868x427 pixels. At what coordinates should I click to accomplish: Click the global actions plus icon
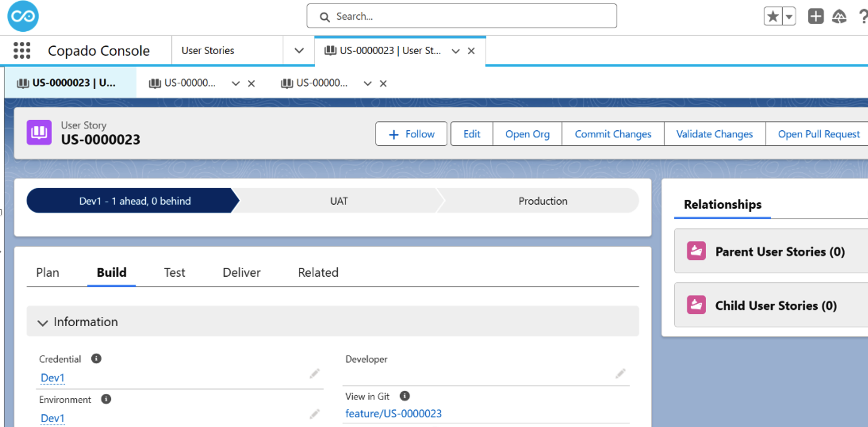816,16
